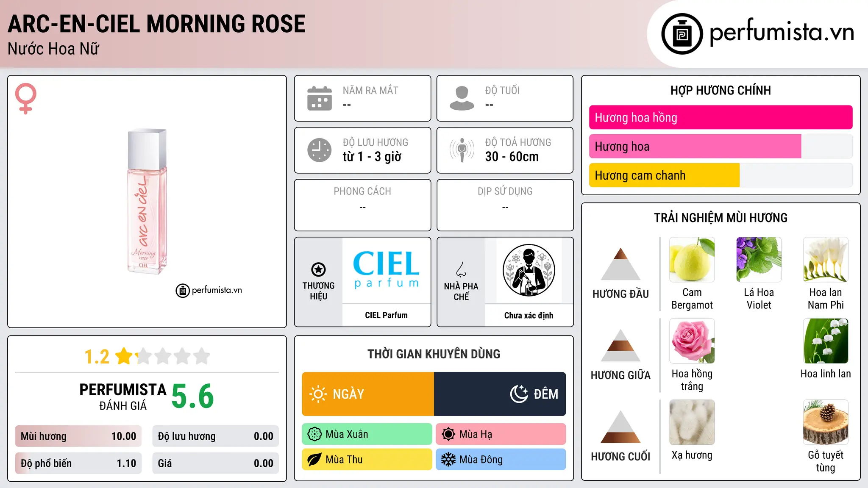
Task: Click the Dịp sử dụng info card
Action: (x=505, y=205)
